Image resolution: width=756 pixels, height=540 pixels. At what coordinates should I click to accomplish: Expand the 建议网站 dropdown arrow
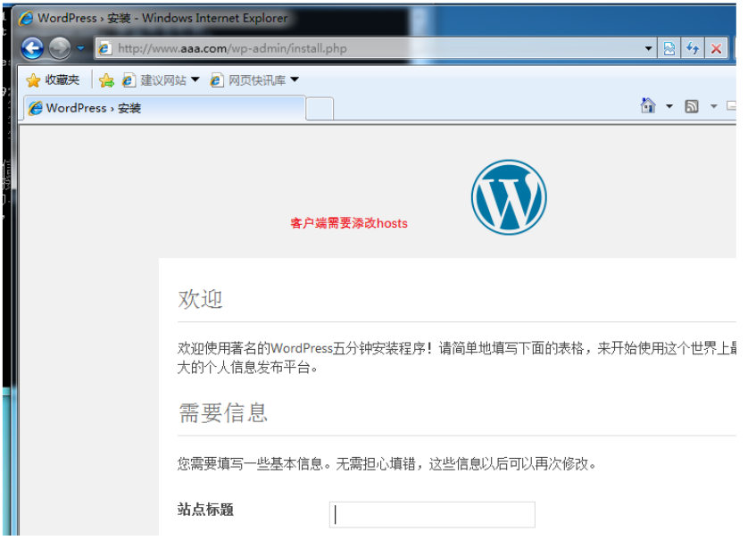pos(195,79)
